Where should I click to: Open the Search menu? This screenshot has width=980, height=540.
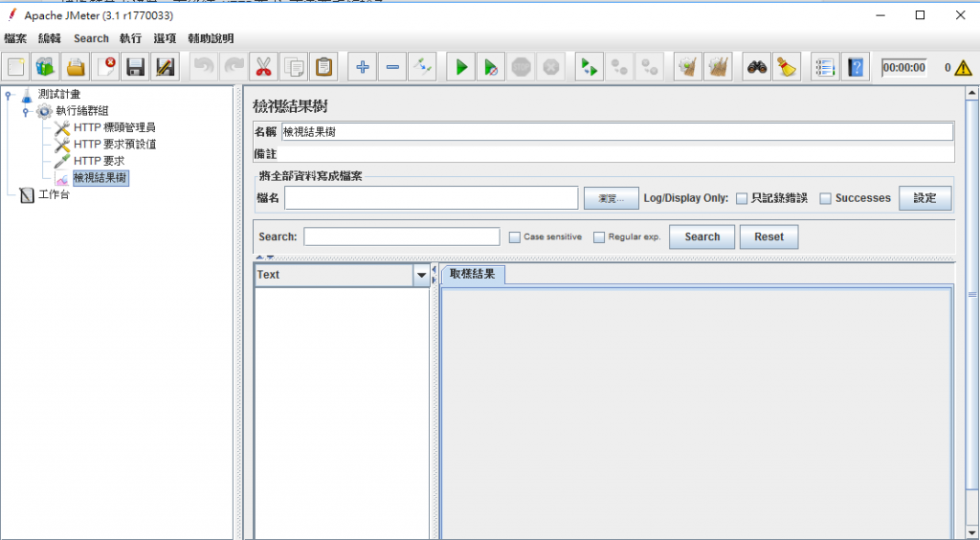click(91, 38)
